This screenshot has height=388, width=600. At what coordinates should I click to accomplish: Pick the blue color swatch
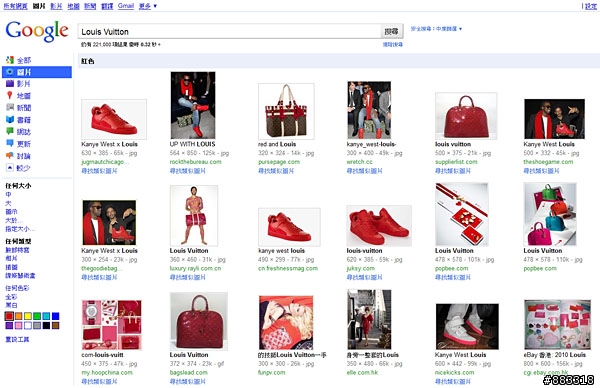click(x=55, y=316)
